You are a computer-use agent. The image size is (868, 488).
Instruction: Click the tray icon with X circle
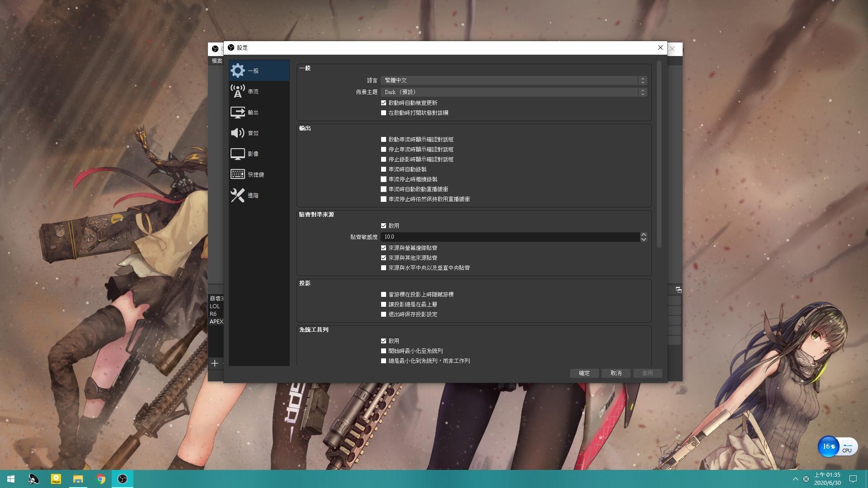coord(806,479)
